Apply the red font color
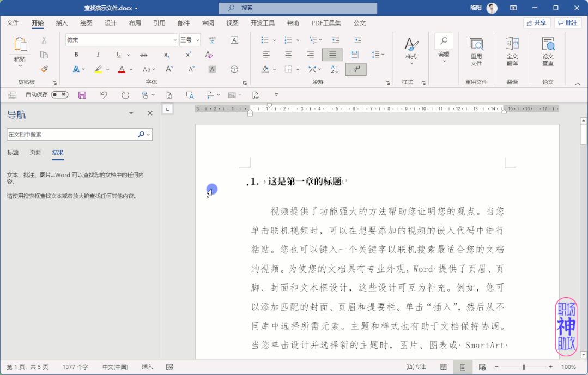588x375 pixels. (x=122, y=69)
